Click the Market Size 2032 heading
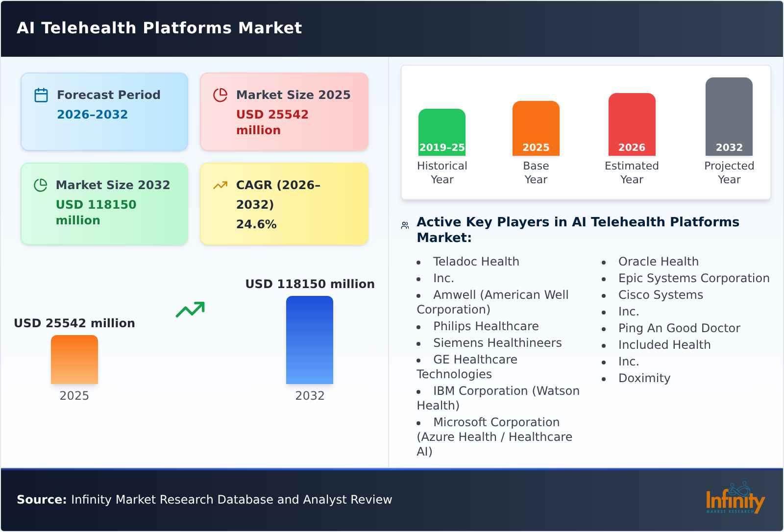Image resolution: width=784 pixels, height=532 pixels. pos(113,185)
